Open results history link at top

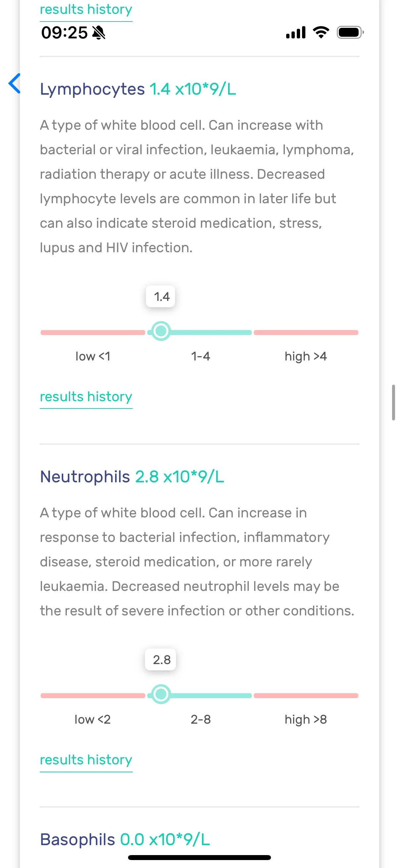pyautogui.click(x=86, y=9)
